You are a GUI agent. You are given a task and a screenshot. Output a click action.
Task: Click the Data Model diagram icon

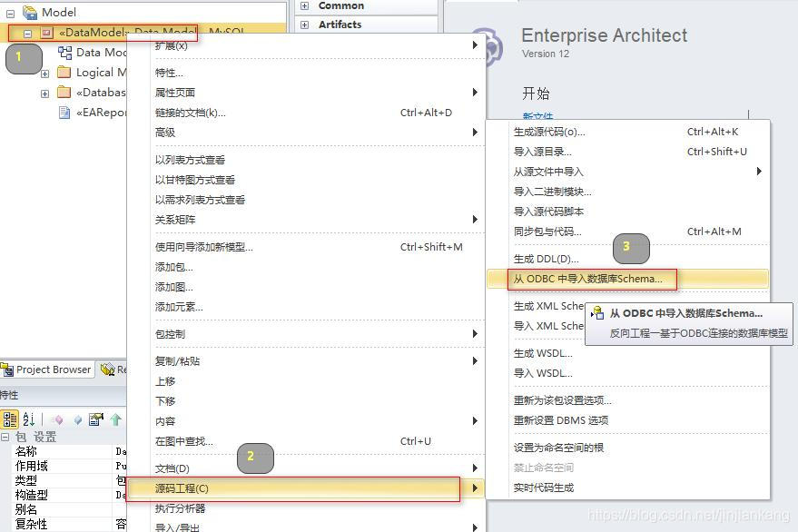tap(64, 53)
